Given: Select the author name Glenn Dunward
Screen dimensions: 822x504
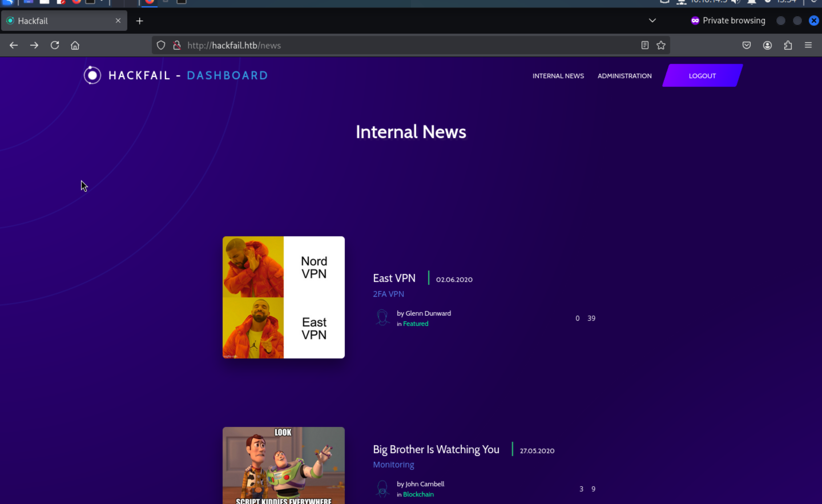Looking at the screenshot, I should point(428,313).
